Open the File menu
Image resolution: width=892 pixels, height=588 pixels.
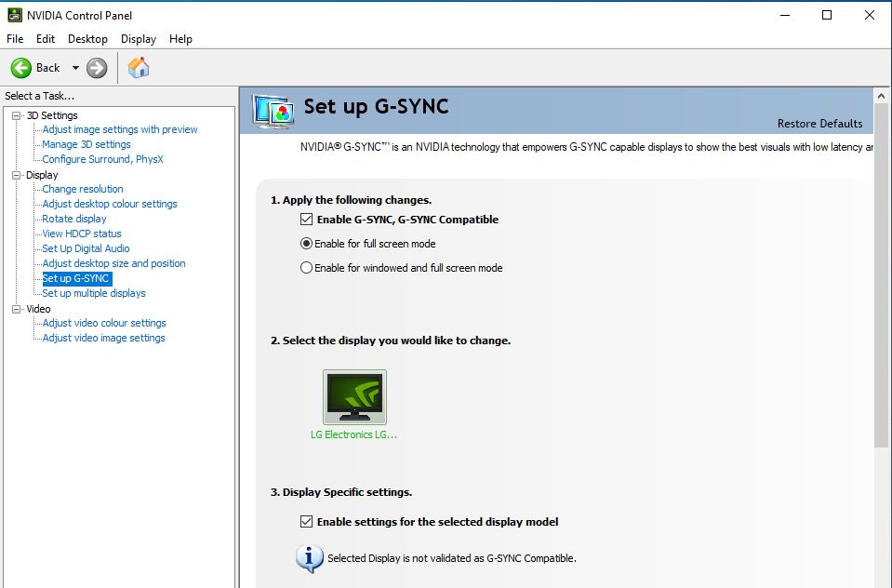15,39
